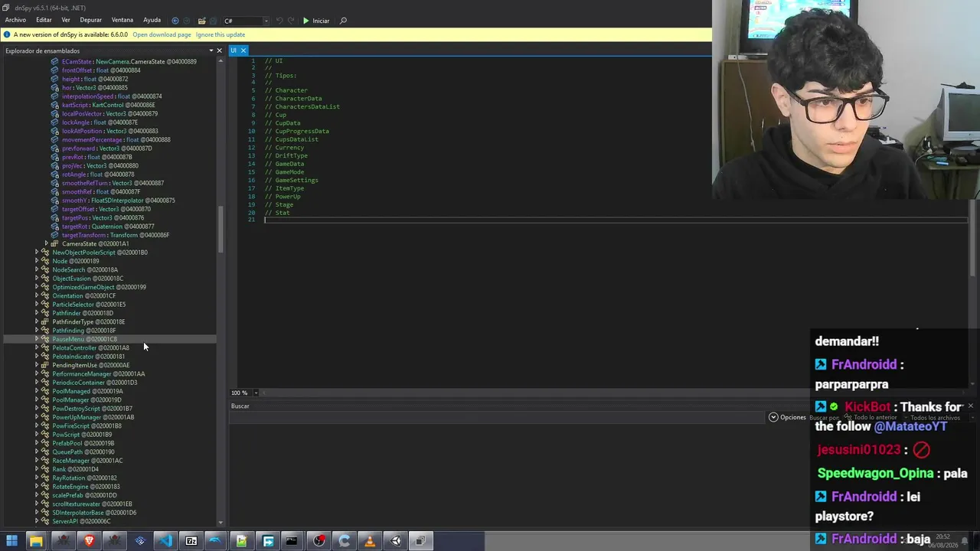980x551 pixels.
Task: Close the search panel with the X
Action: pyautogui.click(x=971, y=406)
